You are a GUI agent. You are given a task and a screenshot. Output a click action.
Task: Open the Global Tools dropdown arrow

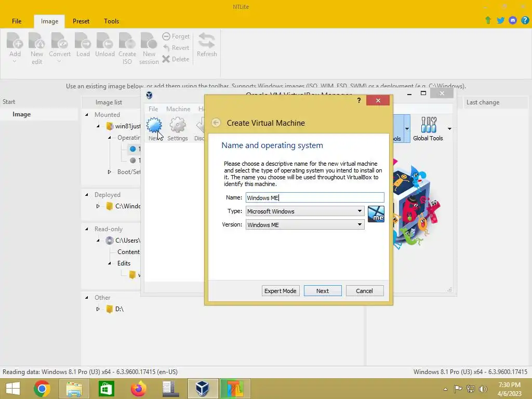coord(449,129)
